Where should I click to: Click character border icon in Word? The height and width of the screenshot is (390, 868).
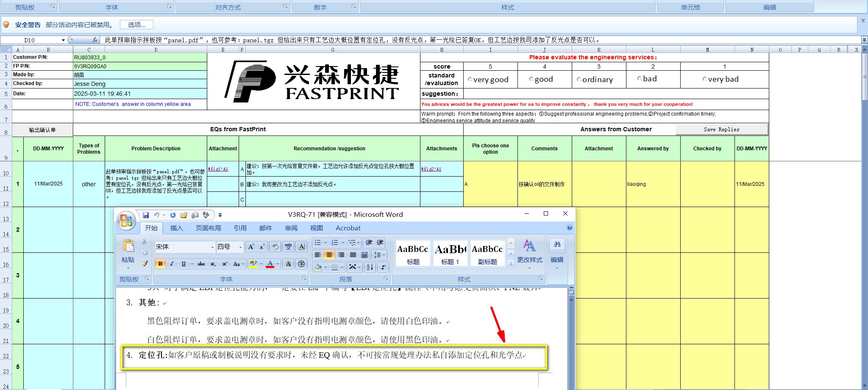(x=301, y=247)
